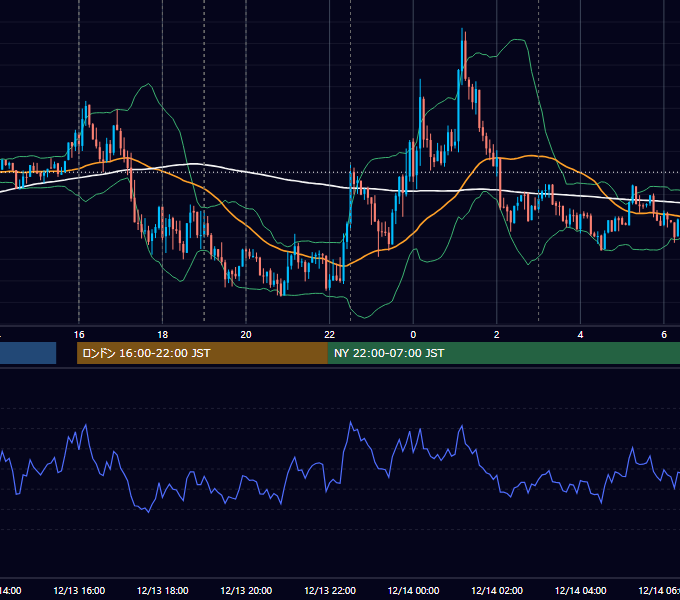Click the oscillator peak at 22:30
The height and width of the screenshot is (600, 680).
coord(350,422)
